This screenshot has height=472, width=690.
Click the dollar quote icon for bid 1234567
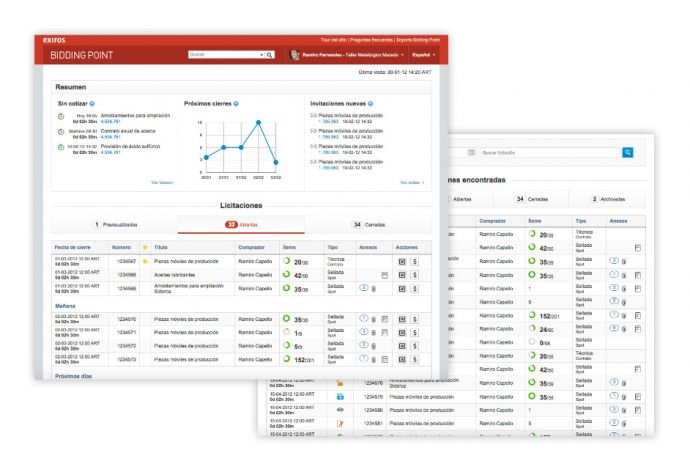click(415, 261)
